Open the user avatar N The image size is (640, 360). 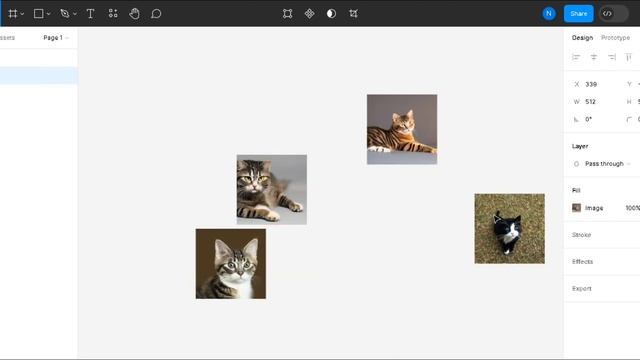549,13
